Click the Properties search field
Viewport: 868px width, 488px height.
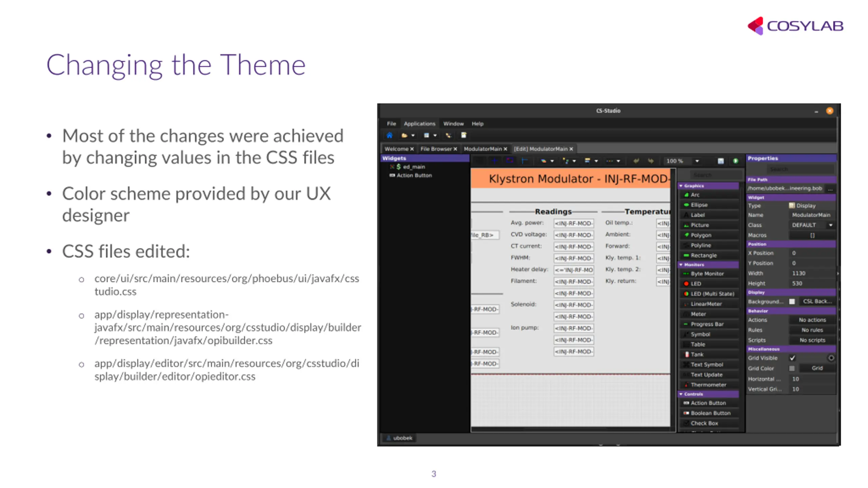[x=800, y=169]
